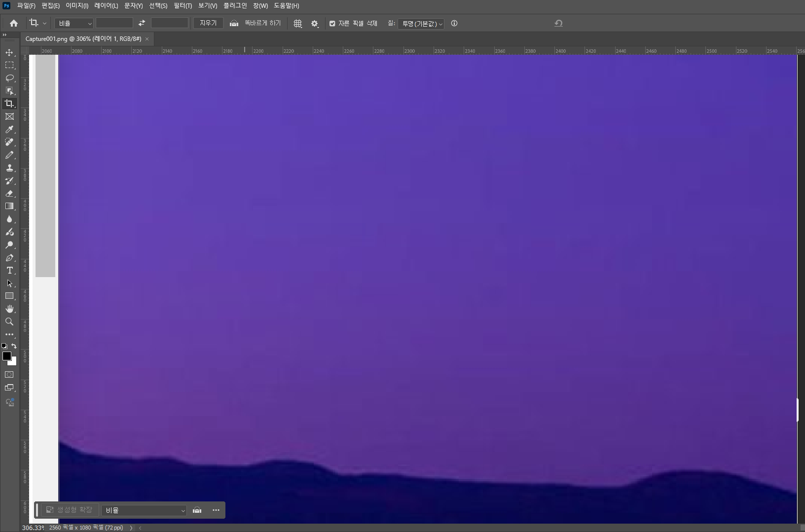Select the Eyedropper tool
The image size is (805, 532).
9,129
